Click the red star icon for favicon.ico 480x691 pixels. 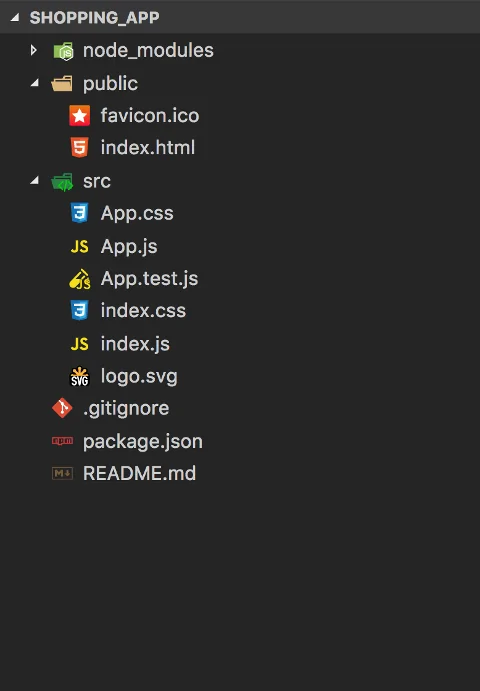(80, 115)
